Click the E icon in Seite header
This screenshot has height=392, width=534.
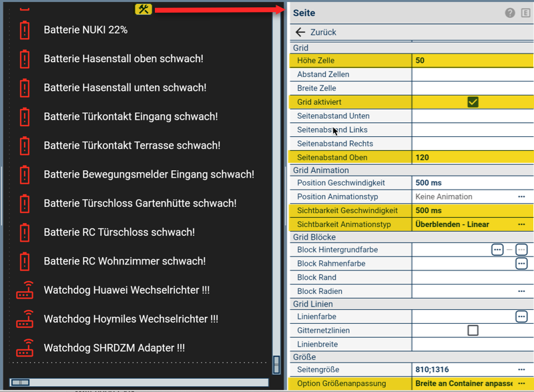click(x=525, y=13)
